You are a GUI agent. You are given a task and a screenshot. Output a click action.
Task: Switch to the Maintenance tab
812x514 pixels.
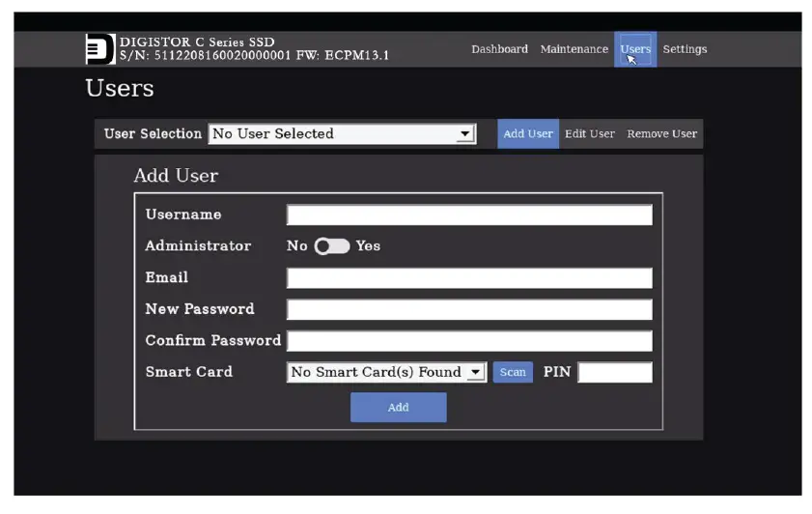tap(574, 49)
